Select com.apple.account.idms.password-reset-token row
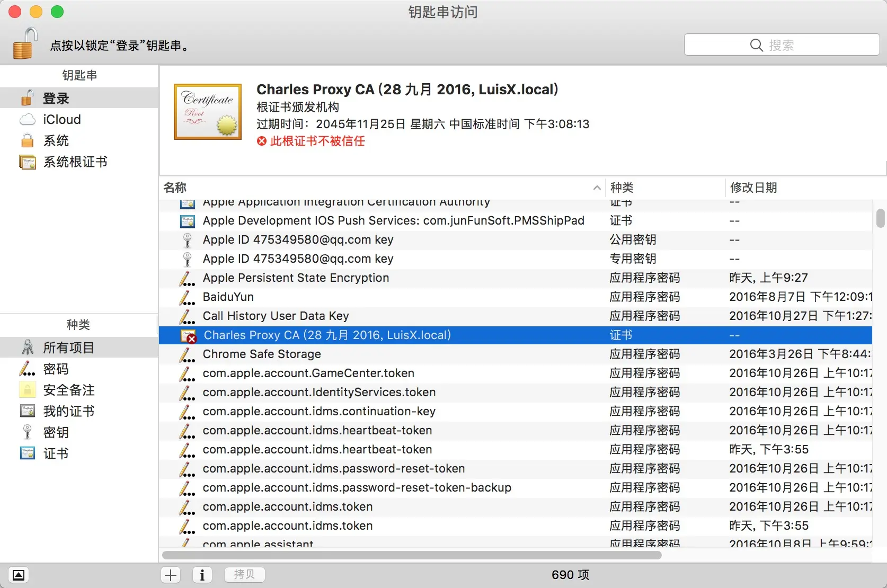This screenshot has width=887, height=588. 516,469
